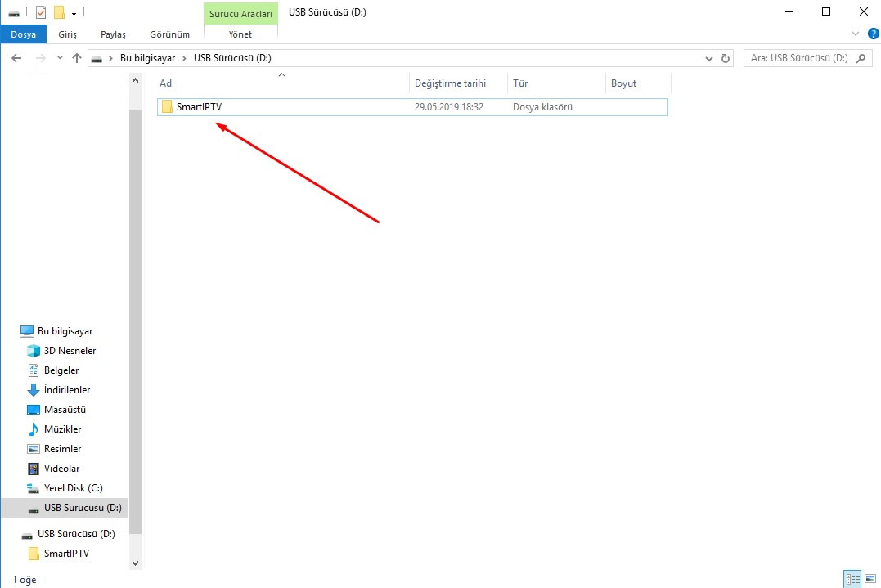
Task: Open the Dosya menu
Action: tap(23, 34)
